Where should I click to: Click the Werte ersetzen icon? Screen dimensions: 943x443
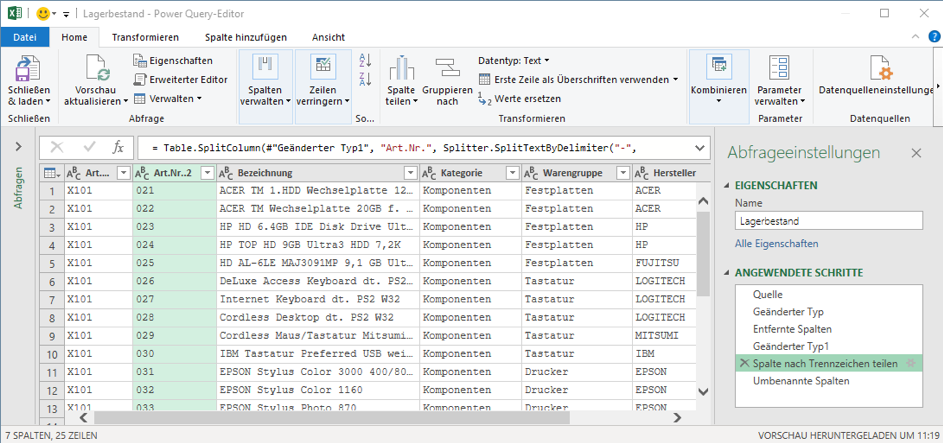(x=485, y=99)
